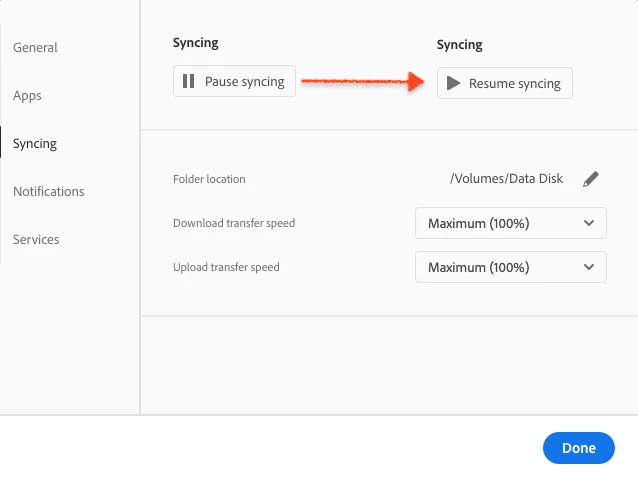Open Upload transfer speed dropdown

point(511,267)
